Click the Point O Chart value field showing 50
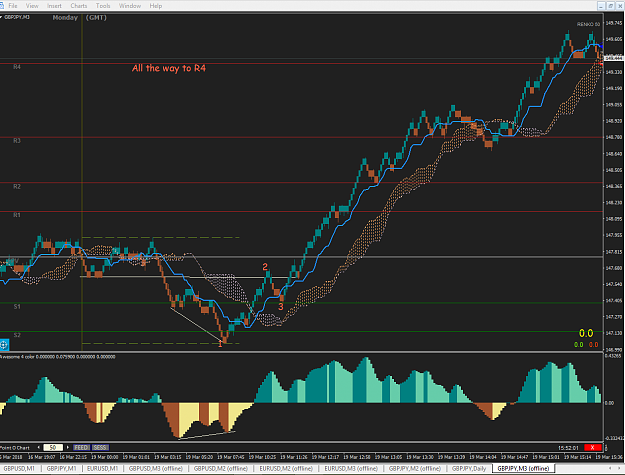Screen dimensions: 625x475 (x=53, y=448)
